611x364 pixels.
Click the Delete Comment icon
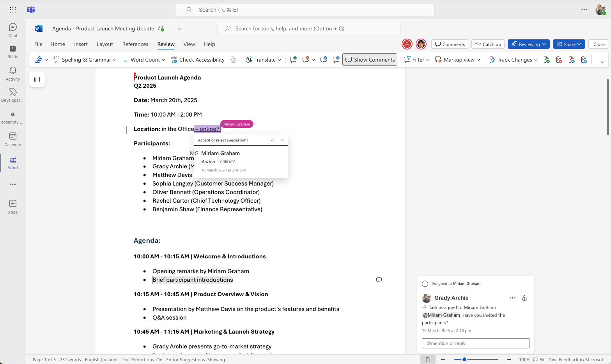[x=306, y=60]
